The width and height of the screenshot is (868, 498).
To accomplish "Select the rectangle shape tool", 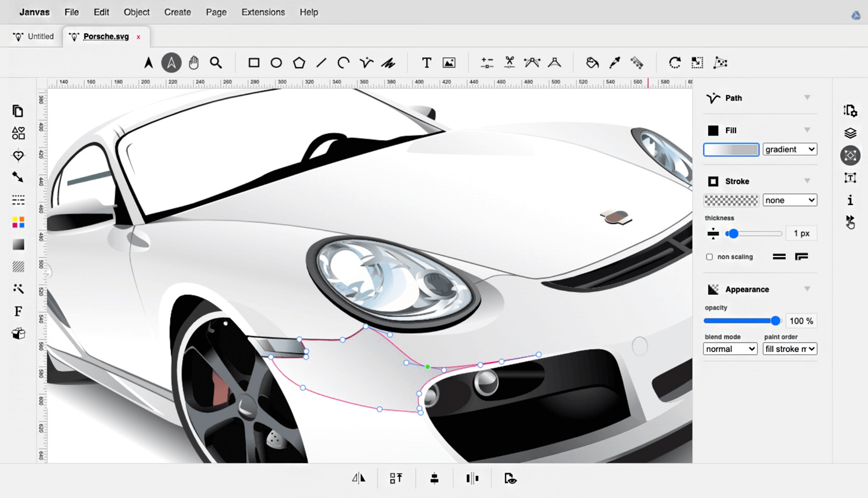I will [x=253, y=63].
